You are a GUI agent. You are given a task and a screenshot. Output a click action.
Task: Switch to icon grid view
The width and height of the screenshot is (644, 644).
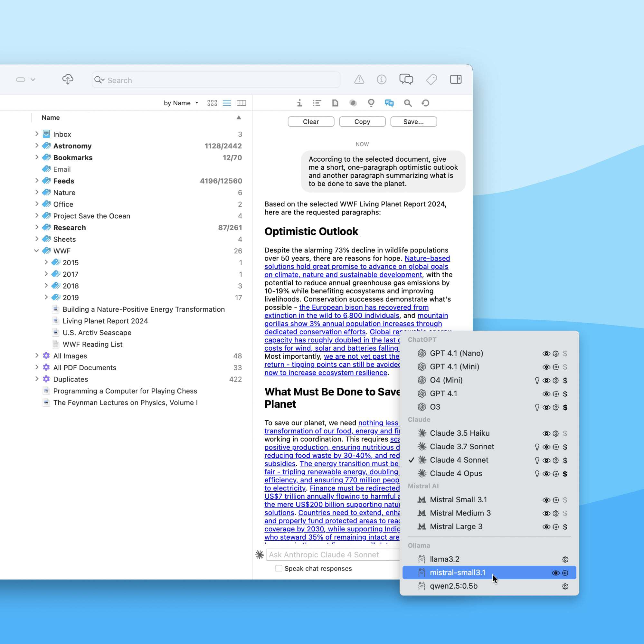212,103
